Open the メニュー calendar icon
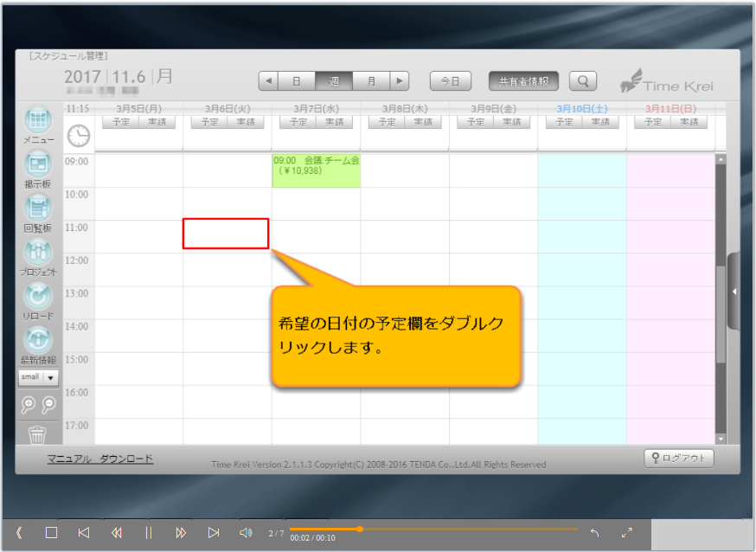 [38, 122]
